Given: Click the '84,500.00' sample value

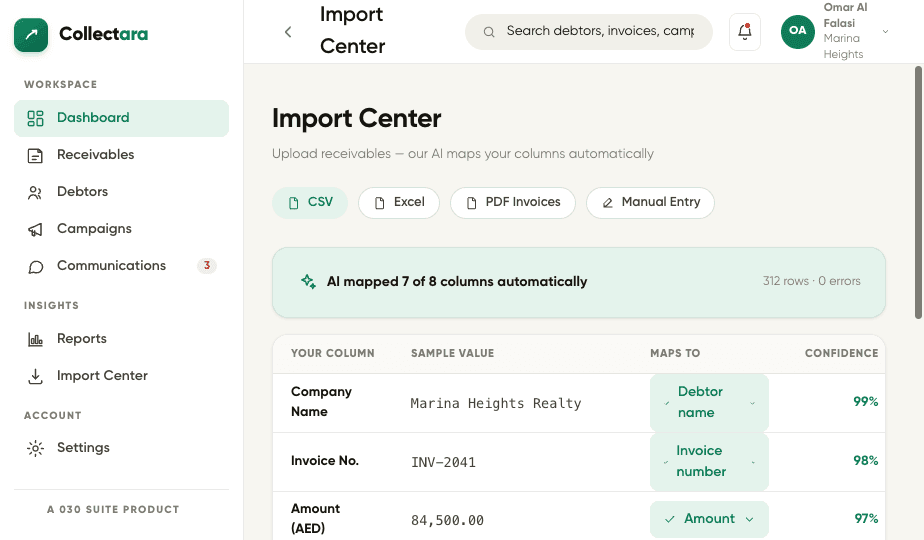Looking at the screenshot, I should 447,521.
